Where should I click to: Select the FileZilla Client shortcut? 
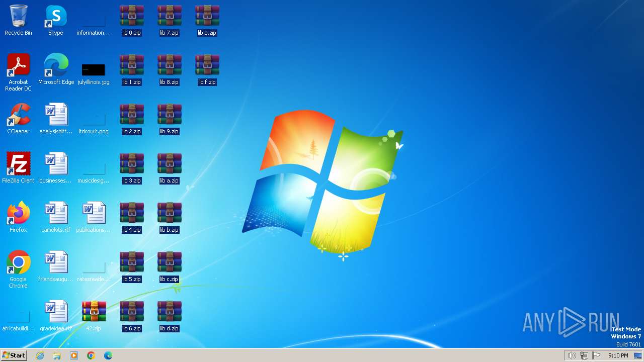[18, 168]
